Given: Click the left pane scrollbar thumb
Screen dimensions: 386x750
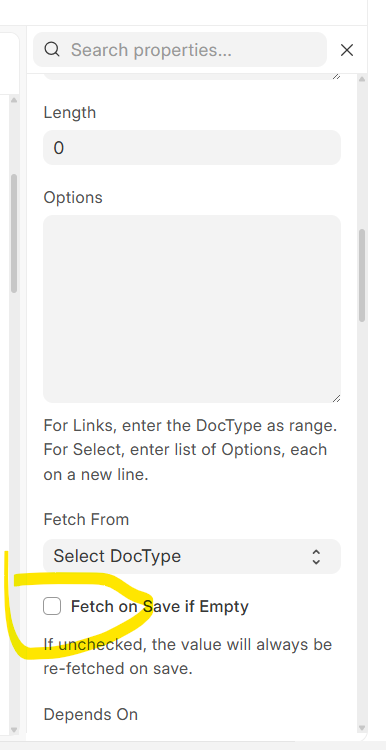Looking at the screenshot, I should [x=14, y=233].
